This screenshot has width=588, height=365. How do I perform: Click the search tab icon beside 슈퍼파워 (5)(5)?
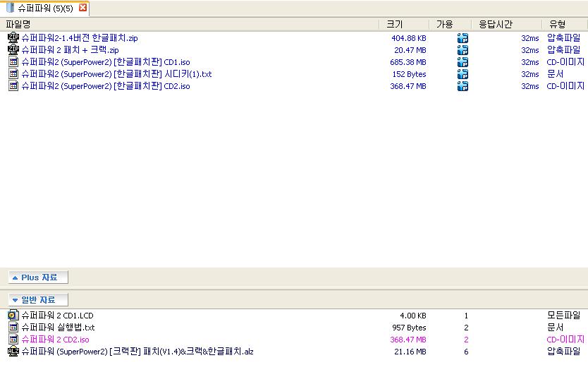(10, 8)
